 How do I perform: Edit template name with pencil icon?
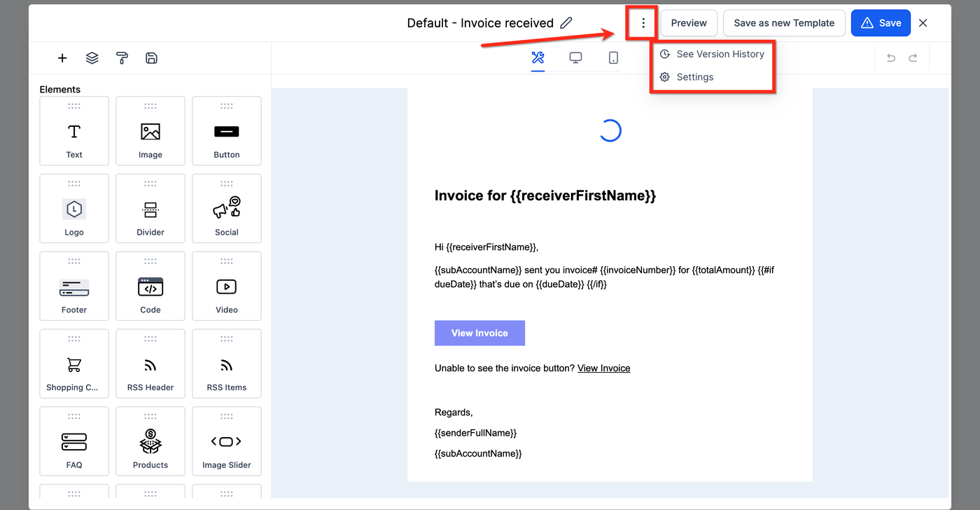[566, 23]
